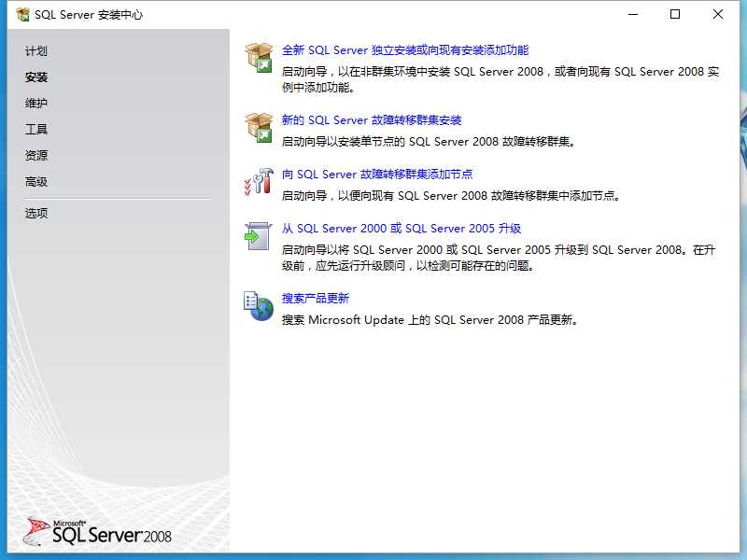
Task: Open the 计划 page in sidebar
Action: pyautogui.click(x=36, y=51)
